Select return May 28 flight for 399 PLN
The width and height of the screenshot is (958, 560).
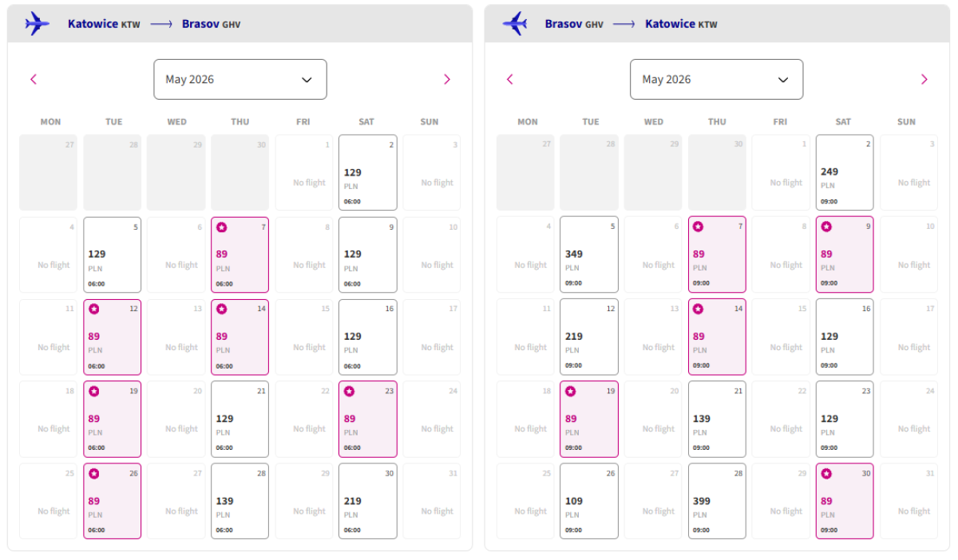point(717,501)
